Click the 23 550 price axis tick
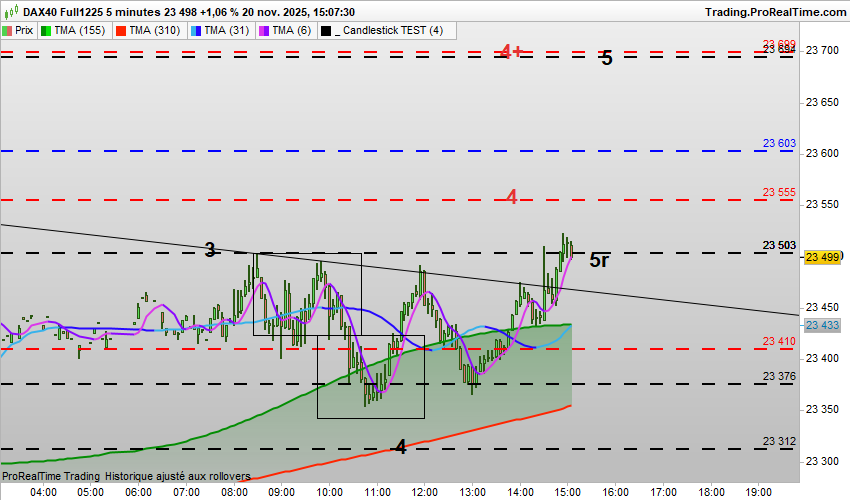 coord(822,204)
